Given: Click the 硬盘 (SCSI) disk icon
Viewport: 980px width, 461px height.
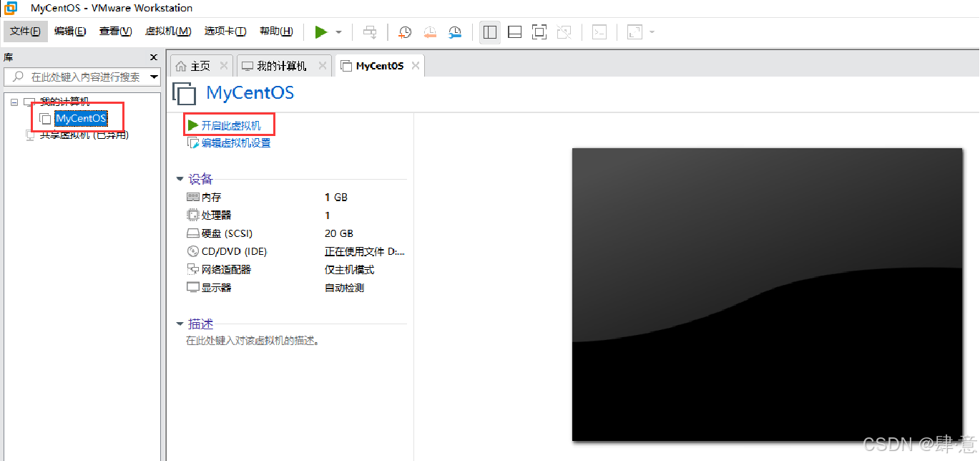Looking at the screenshot, I should click(x=193, y=233).
